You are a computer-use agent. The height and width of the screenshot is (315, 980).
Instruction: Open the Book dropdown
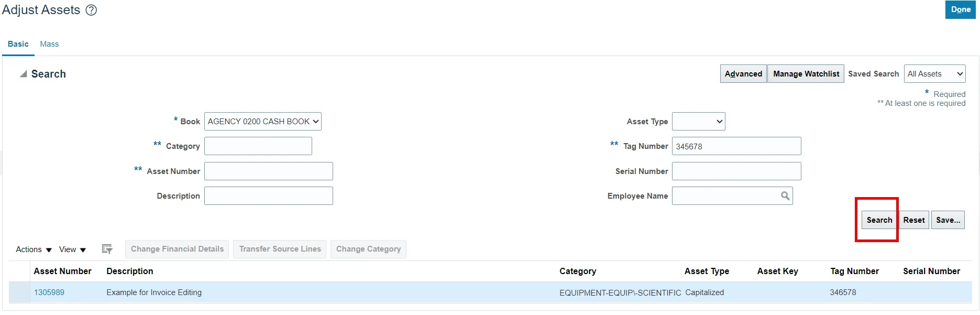point(262,122)
